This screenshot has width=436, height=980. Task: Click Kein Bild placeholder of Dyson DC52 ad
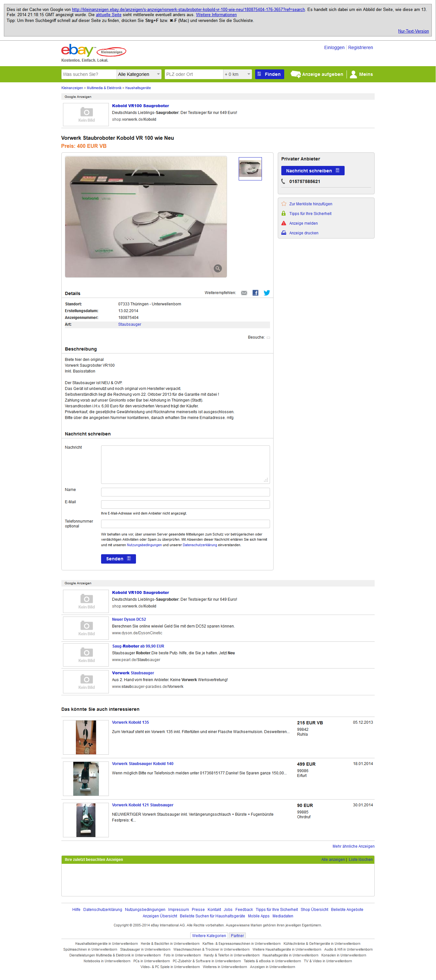click(86, 628)
